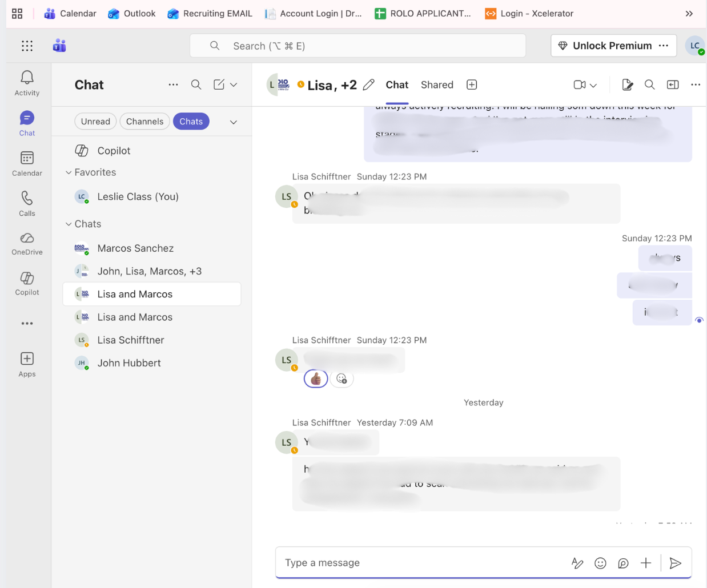Open Unlock Premium more options ellipsis
Image resolution: width=707 pixels, height=588 pixels.
(664, 46)
